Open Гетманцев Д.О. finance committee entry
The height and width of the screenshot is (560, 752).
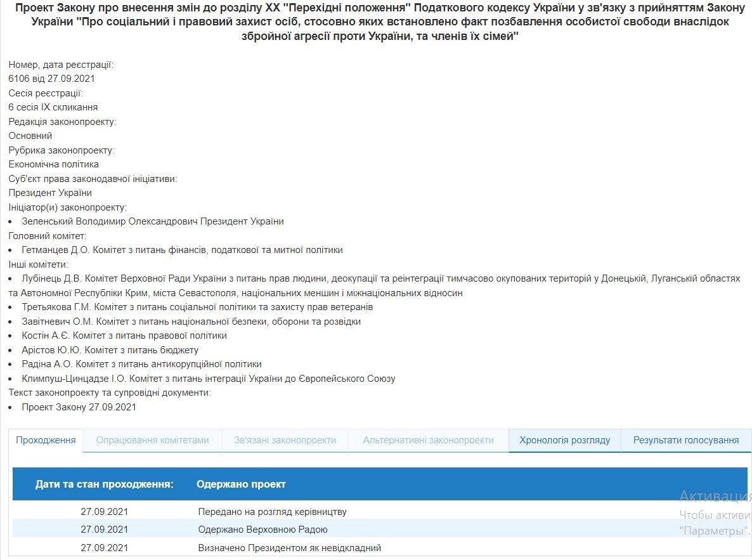[182, 250]
